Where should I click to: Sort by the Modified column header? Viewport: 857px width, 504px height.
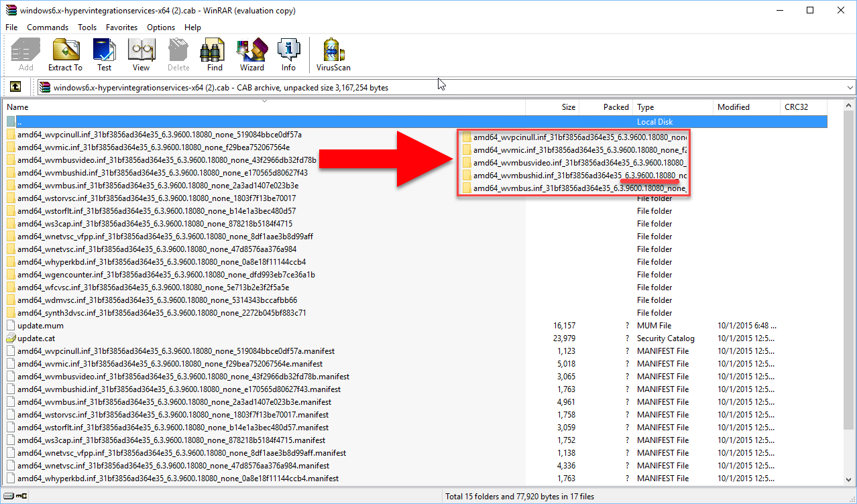tap(747, 107)
